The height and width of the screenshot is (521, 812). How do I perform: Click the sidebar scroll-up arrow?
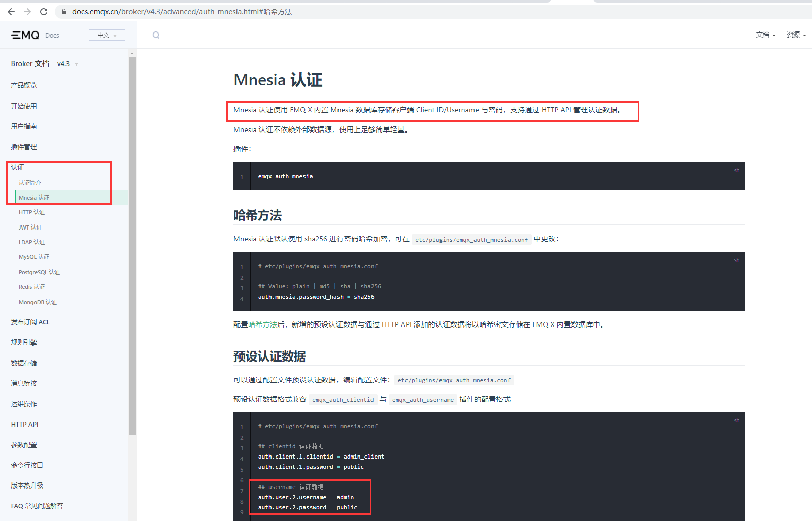tap(132, 53)
